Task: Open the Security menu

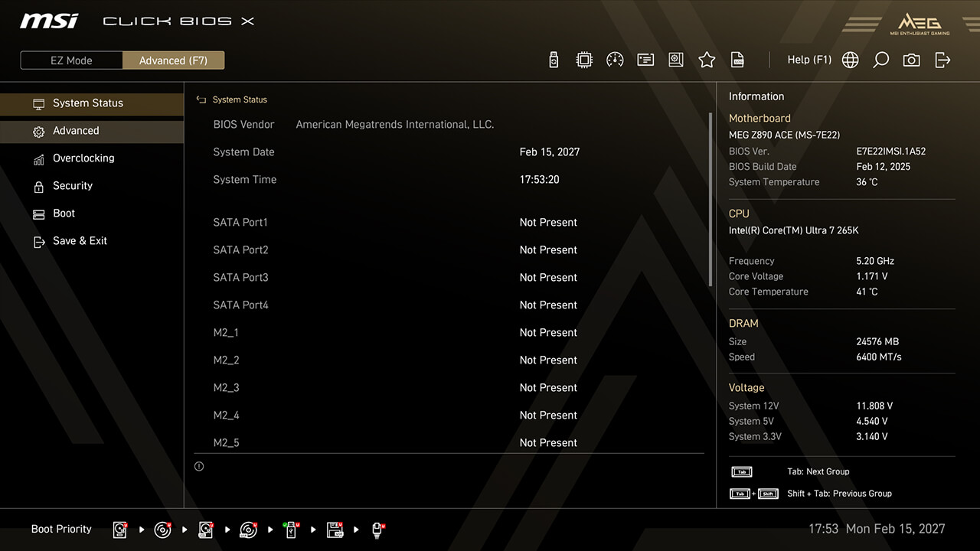Action: [x=92, y=186]
